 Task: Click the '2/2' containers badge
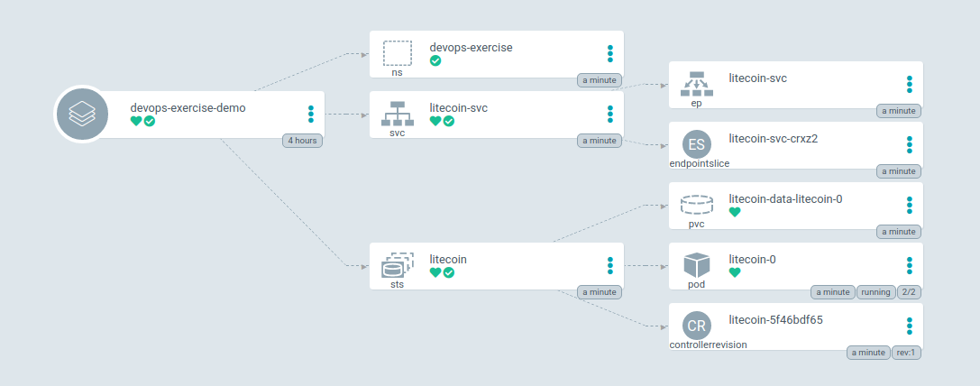(x=910, y=292)
